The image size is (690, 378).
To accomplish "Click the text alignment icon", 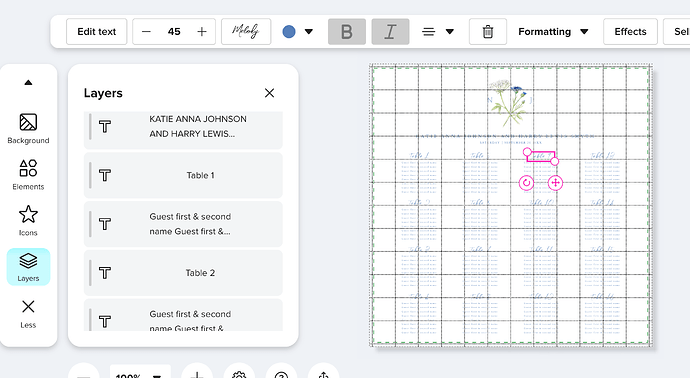I will pyautogui.click(x=428, y=32).
